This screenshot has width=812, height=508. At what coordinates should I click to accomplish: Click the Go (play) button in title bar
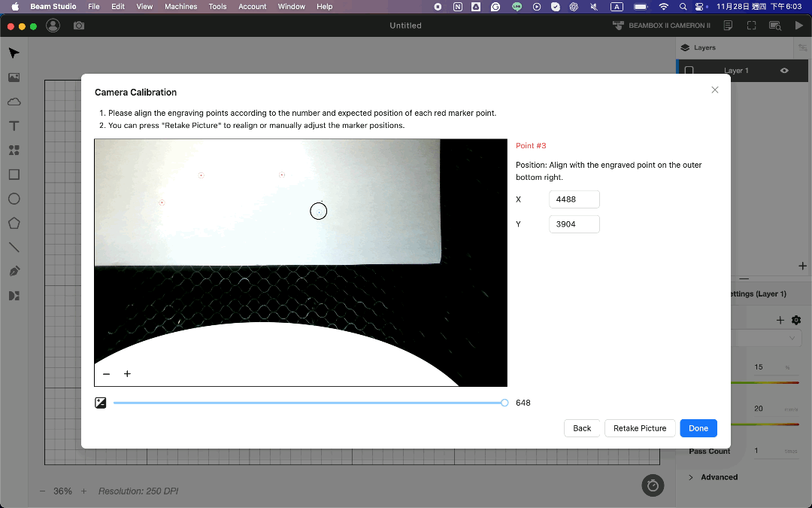tap(798, 26)
